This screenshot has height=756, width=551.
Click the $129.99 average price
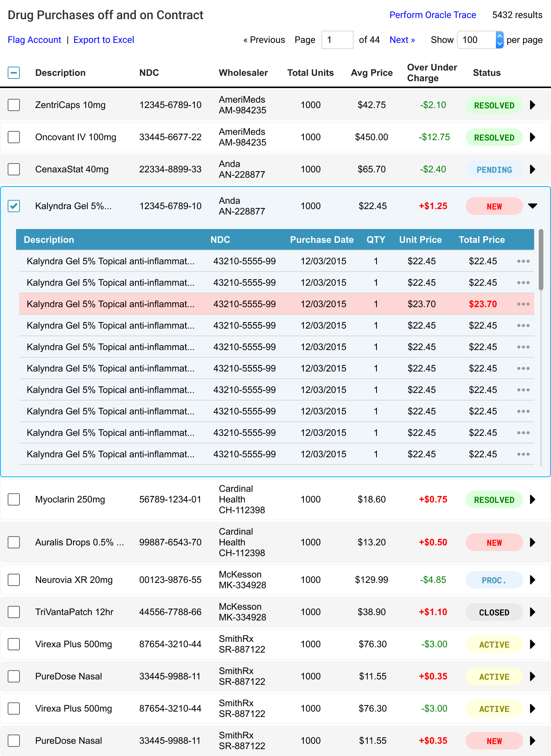tap(372, 580)
